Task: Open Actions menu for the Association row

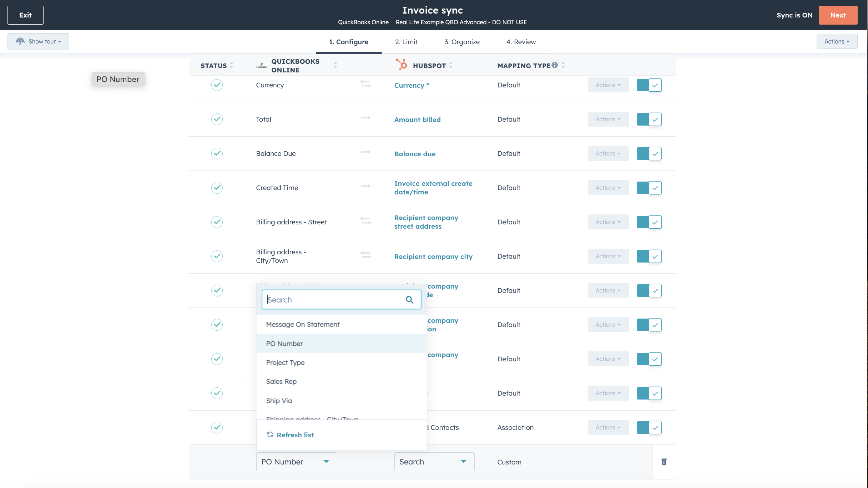Action: pos(608,427)
